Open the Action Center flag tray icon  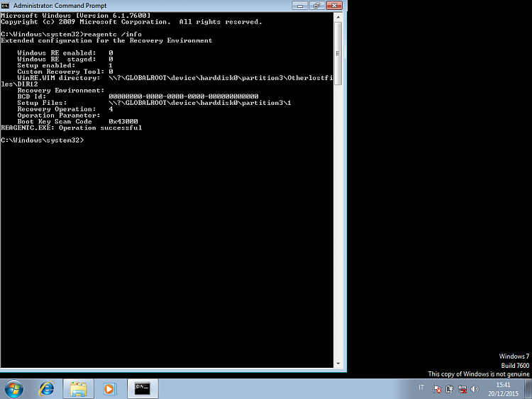tap(438, 389)
